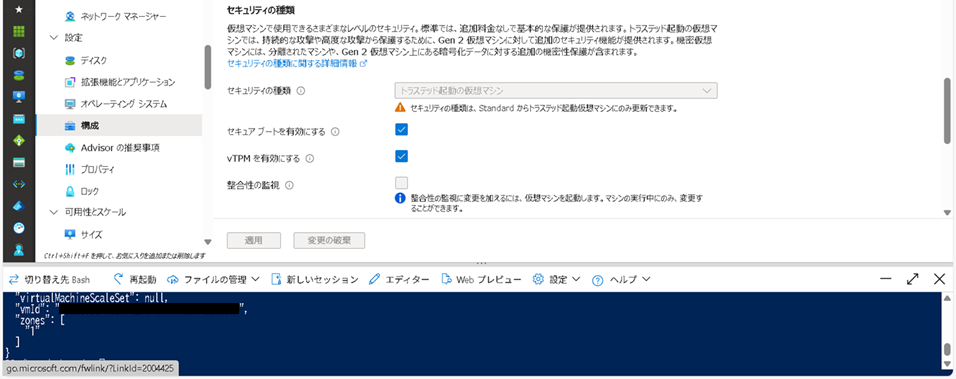Close the Cloud Shell pane
956x379 pixels.
pos(940,278)
